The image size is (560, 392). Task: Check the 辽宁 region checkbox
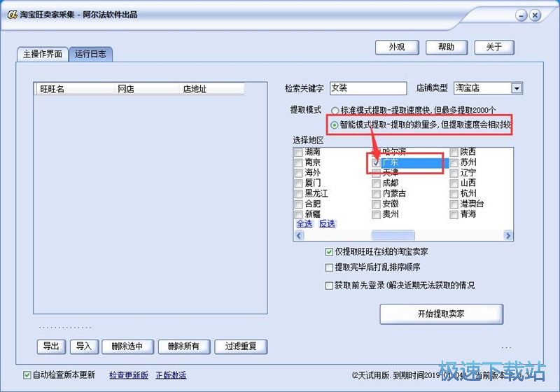click(x=454, y=173)
